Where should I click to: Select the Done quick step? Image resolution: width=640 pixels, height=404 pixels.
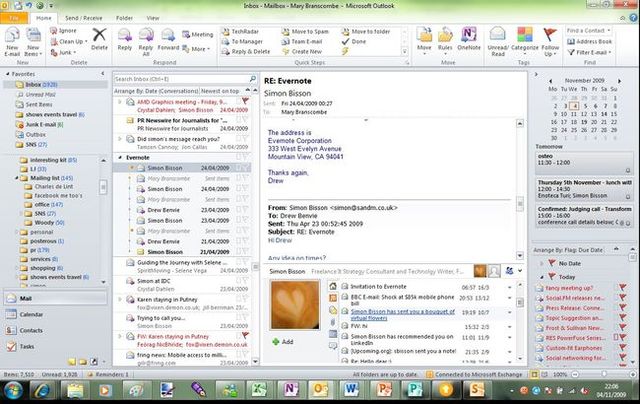(354, 41)
